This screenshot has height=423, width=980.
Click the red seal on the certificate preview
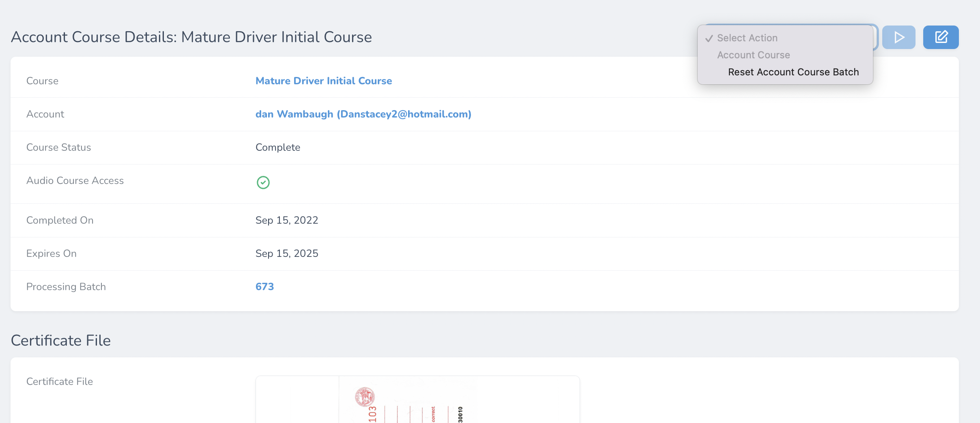365,397
